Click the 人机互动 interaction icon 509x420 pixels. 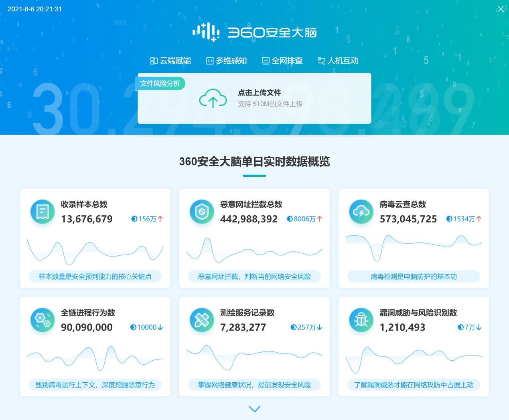[321, 61]
